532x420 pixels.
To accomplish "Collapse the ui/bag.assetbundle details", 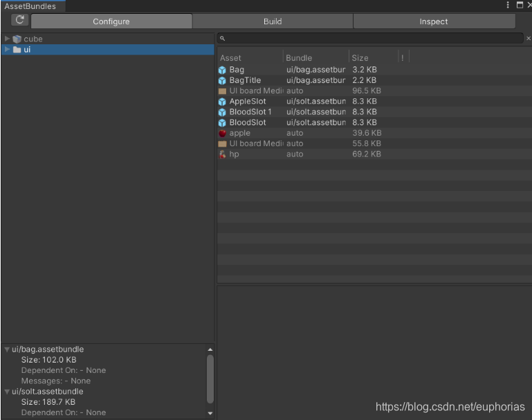I will point(7,349).
